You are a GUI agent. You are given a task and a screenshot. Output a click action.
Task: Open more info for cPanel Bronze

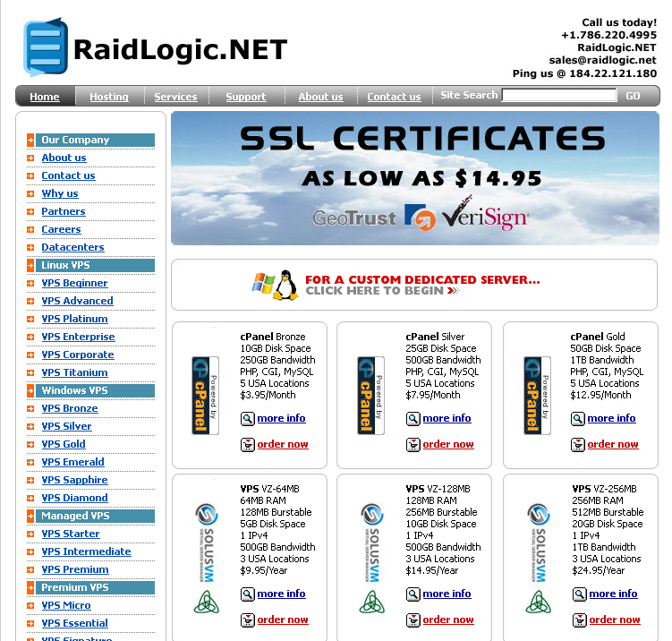tap(281, 418)
